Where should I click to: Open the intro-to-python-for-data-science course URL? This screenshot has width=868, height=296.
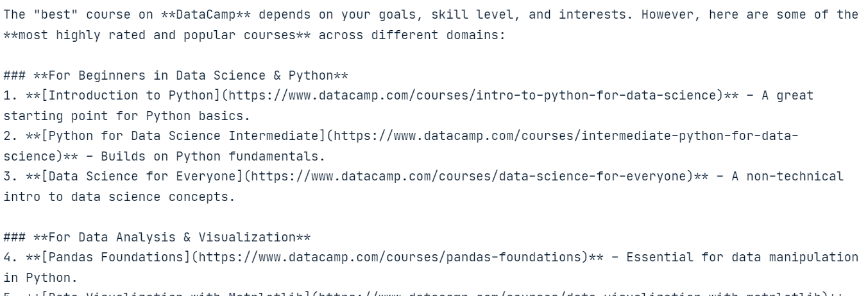473,96
